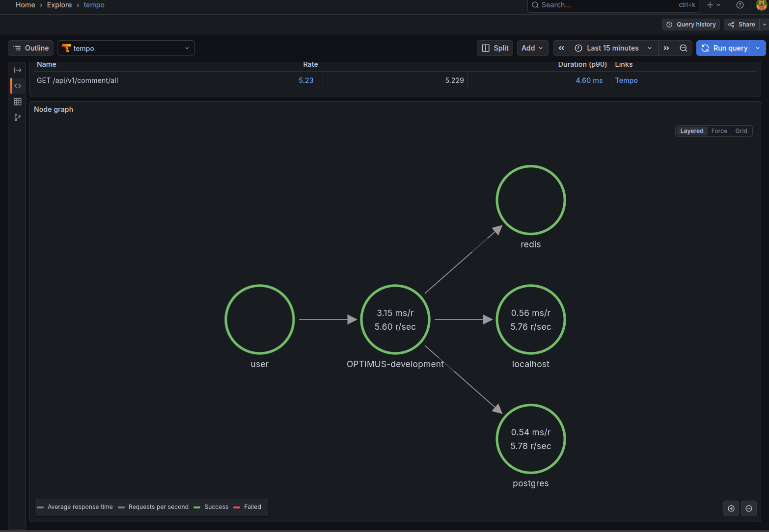Image resolution: width=769 pixels, height=532 pixels.
Task: Shift time range forward with double-right arrows
Action: coord(666,48)
